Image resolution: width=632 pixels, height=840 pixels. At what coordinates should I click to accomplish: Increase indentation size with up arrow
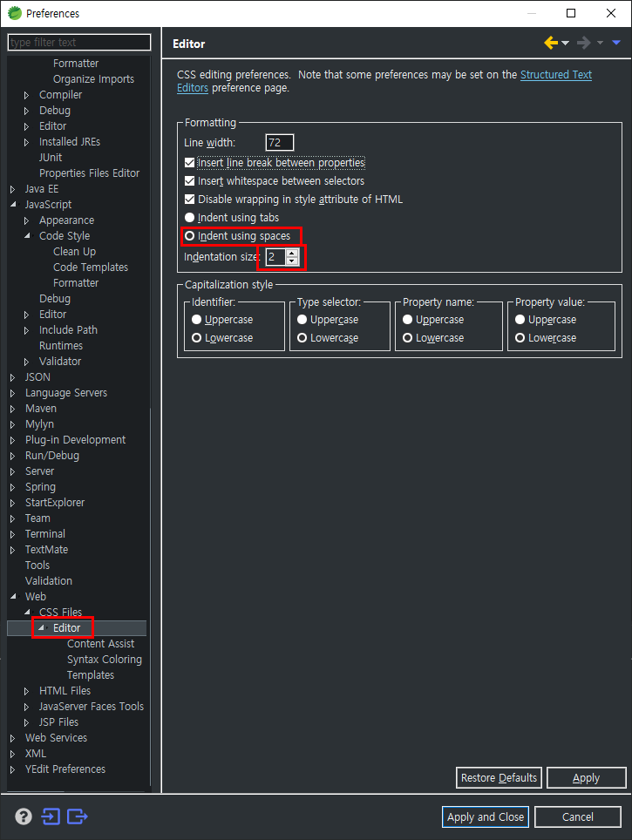[x=292, y=254]
